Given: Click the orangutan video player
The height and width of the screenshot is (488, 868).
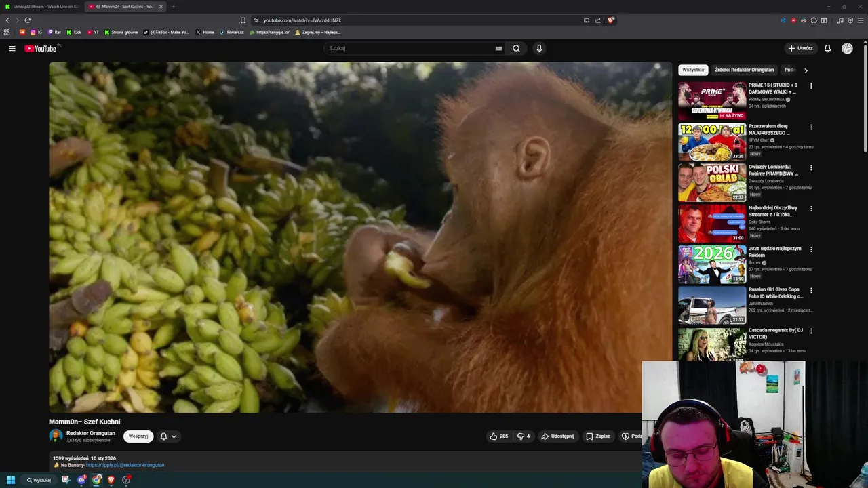Looking at the screenshot, I should pyautogui.click(x=360, y=237).
